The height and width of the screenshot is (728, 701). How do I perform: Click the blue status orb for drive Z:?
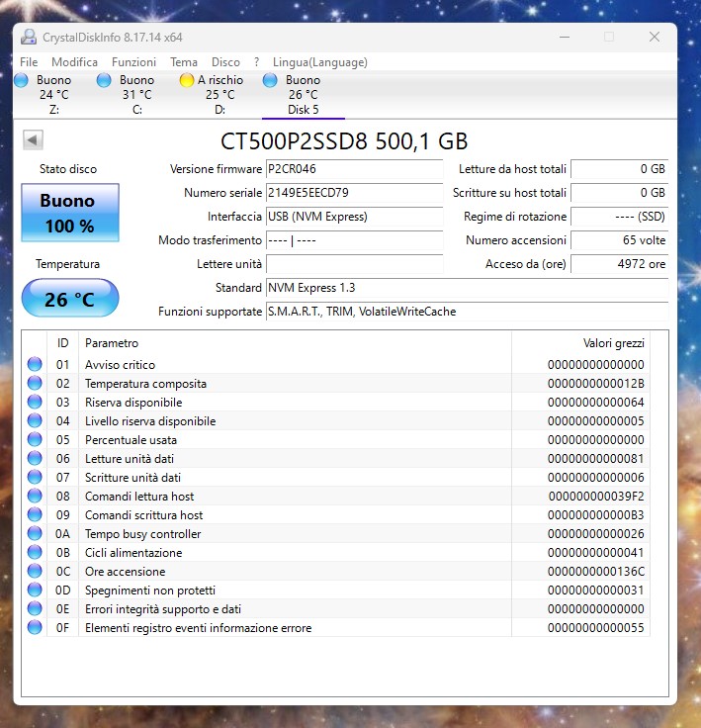pyautogui.click(x=22, y=80)
